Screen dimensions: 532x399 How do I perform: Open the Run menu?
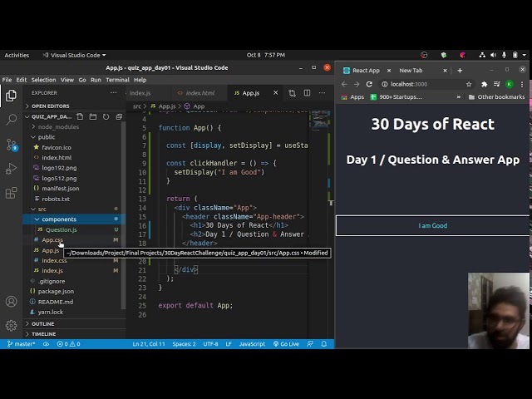pyautogui.click(x=96, y=80)
